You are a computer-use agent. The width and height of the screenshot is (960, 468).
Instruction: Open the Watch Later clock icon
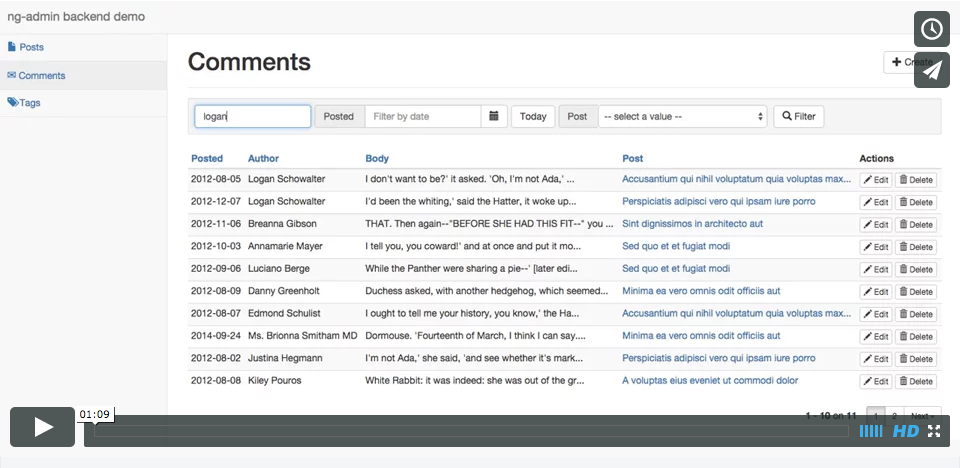[x=932, y=29]
